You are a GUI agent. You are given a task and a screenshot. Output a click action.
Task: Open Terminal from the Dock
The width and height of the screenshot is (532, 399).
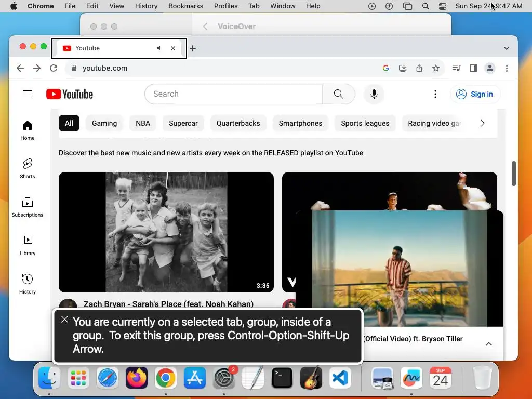coord(282,378)
